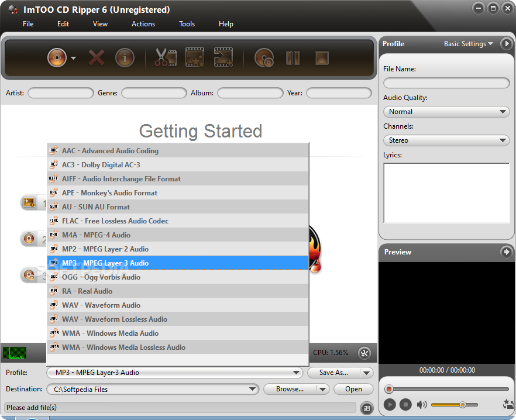Select highlighted MP3 - MPEG Layer-3 Audio
The width and height of the screenshot is (516, 420).
(x=178, y=263)
